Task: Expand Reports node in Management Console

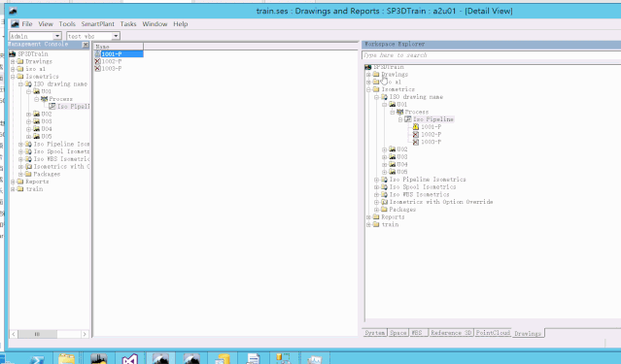Action: pos(13,182)
